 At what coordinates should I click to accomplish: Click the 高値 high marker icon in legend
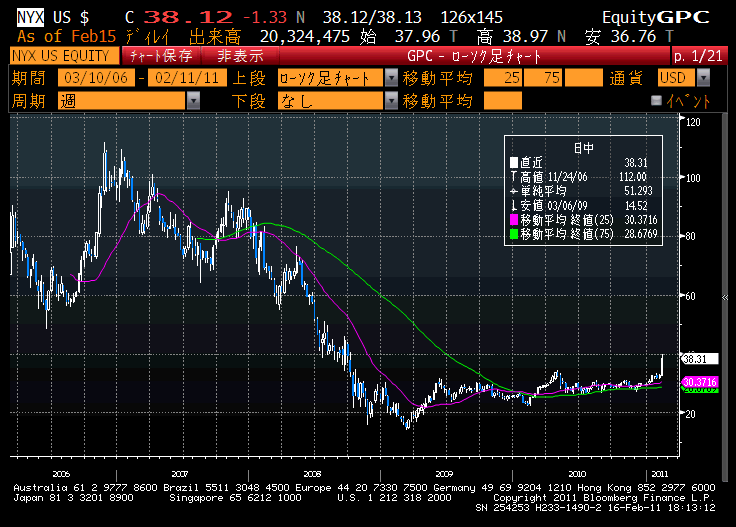click(x=514, y=177)
